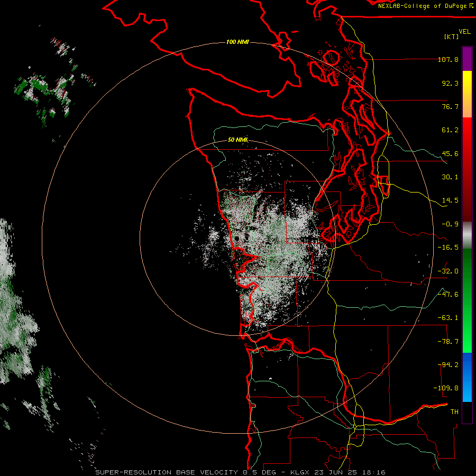Click the Super-Resolution Base Velocity caption
Image resolution: width=476 pixels, height=476 pixels.
(x=241, y=472)
